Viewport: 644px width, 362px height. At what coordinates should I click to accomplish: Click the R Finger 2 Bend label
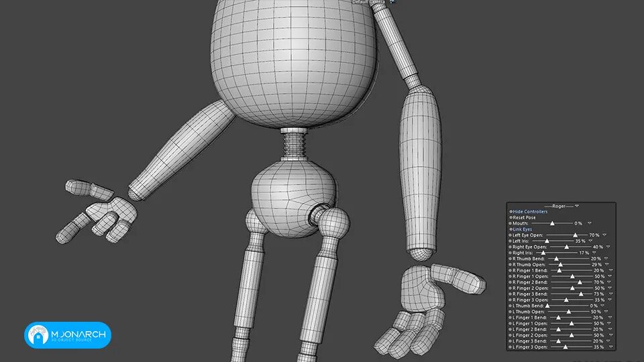pos(530,282)
